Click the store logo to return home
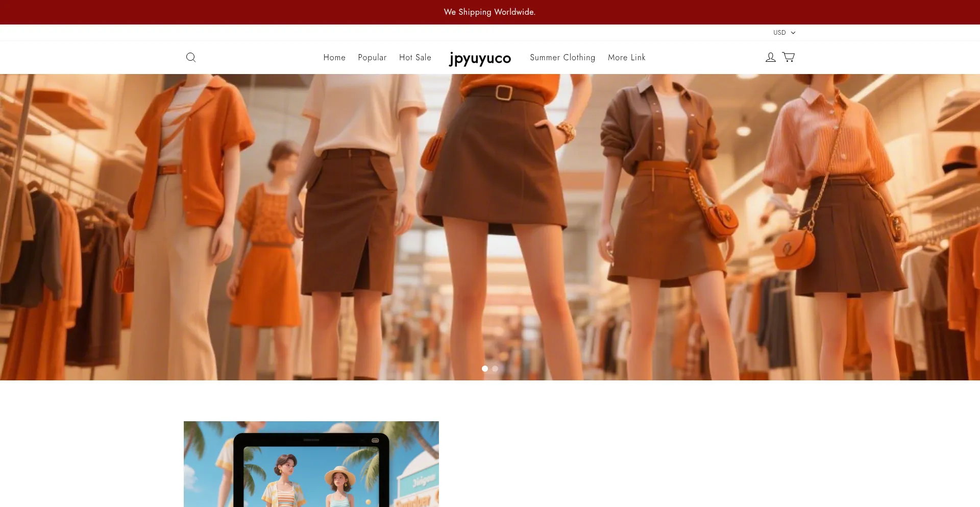 click(480, 58)
